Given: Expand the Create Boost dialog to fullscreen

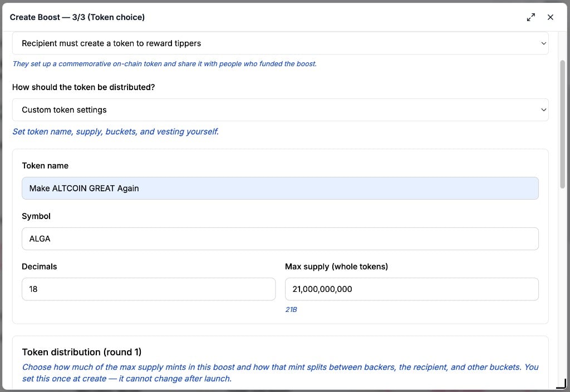Looking at the screenshot, I should point(530,17).
